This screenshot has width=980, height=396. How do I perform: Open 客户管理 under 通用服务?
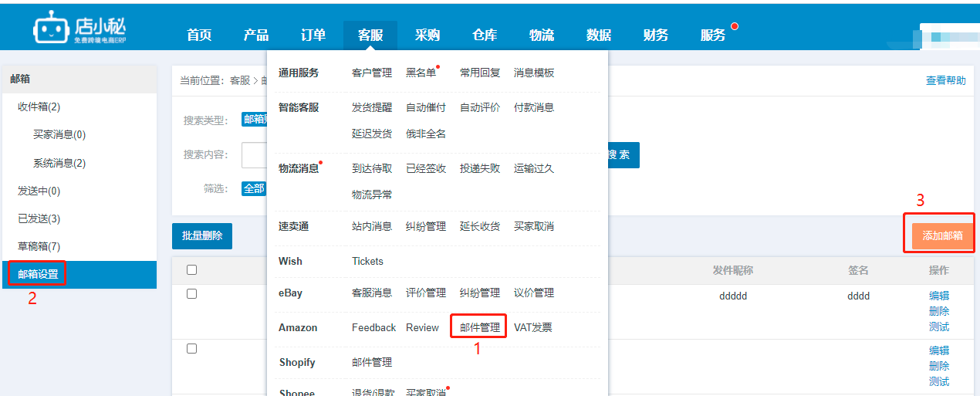(x=372, y=73)
